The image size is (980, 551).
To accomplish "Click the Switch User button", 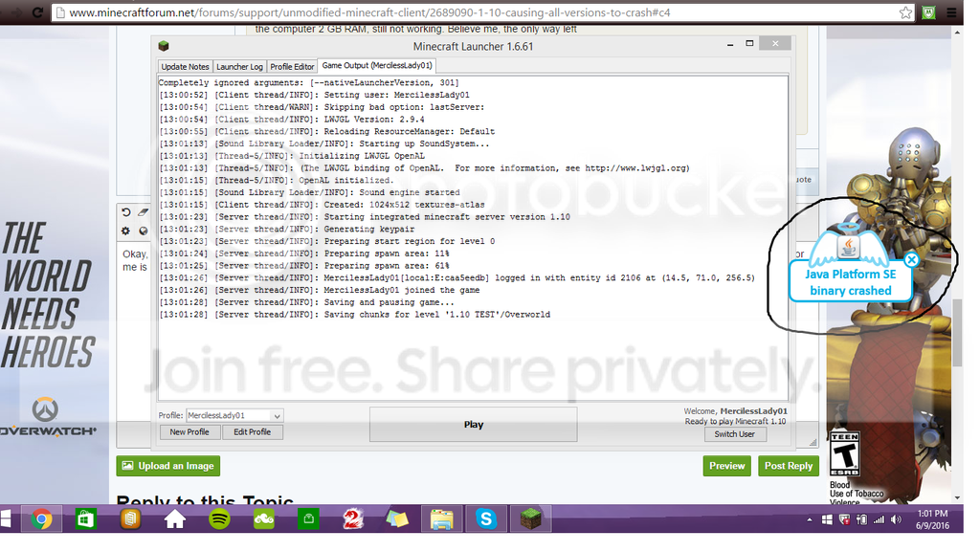I will 734,434.
